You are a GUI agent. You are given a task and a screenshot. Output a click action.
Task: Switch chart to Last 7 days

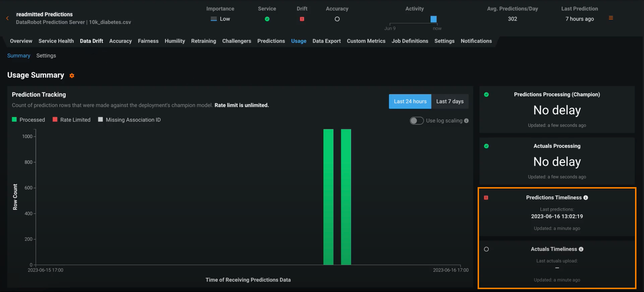point(450,101)
